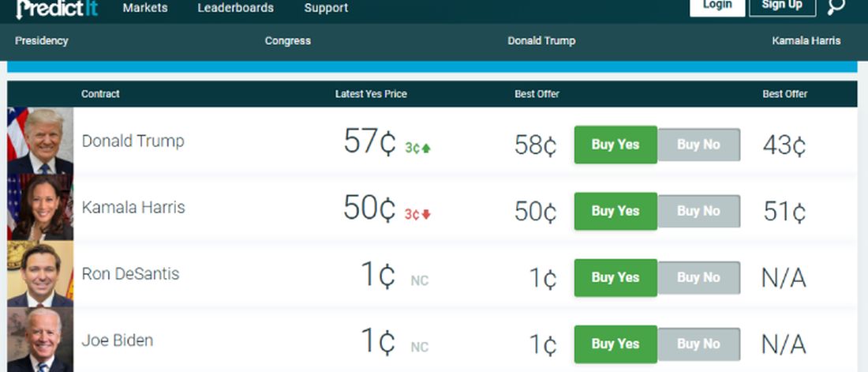The image size is (868, 372).
Task: Select the Presidency category tab
Action: click(42, 40)
